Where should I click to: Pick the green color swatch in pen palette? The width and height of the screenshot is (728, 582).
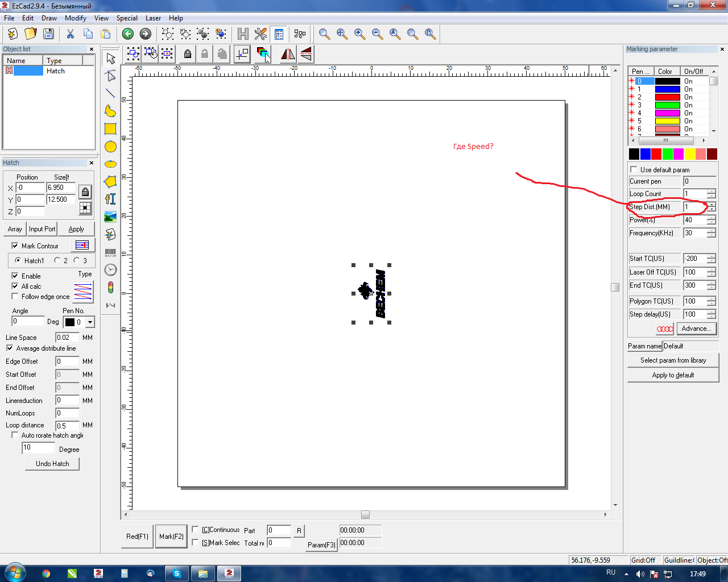667,154
